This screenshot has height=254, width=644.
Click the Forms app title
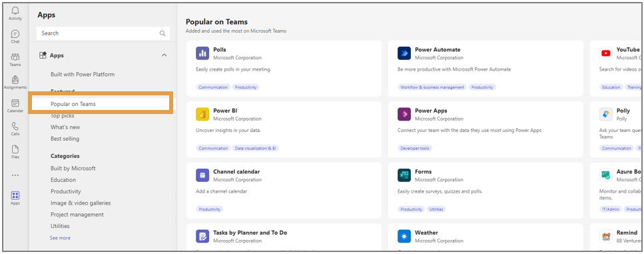423,171
